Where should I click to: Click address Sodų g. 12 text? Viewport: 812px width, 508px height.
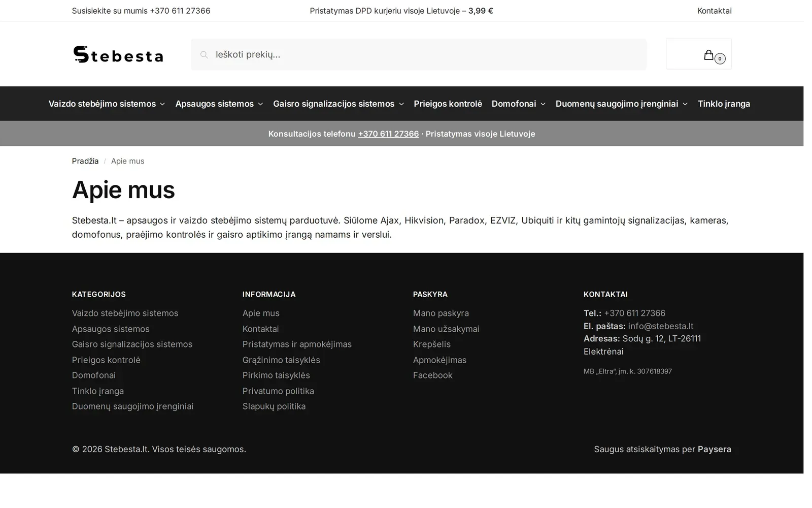pyautogui.click(x=642, y=345)
